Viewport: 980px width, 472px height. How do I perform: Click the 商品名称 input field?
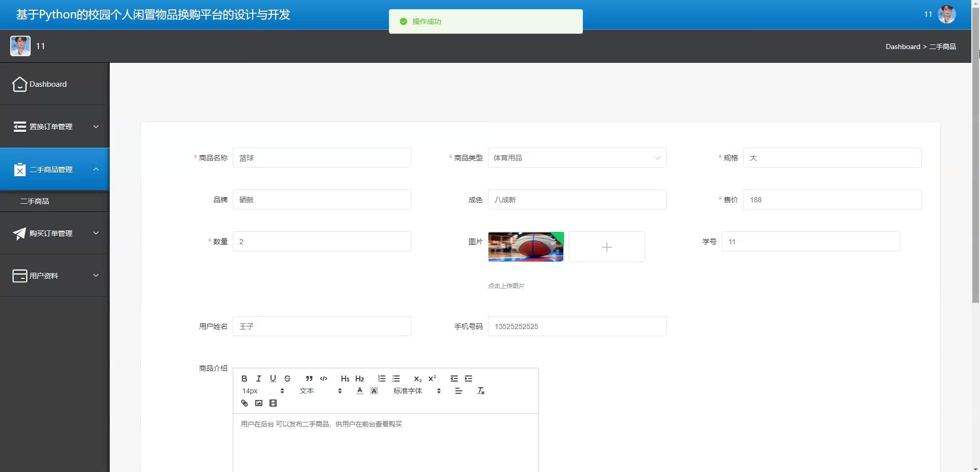(x=322, y=158)
